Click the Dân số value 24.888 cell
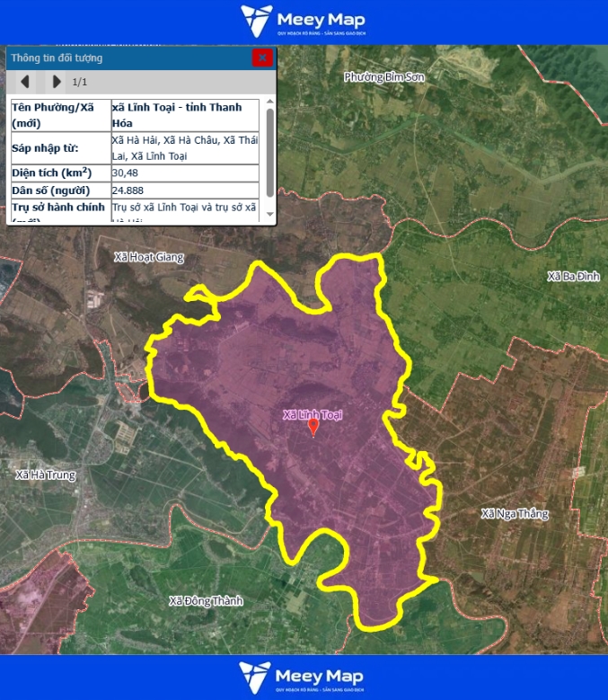Image resolution: width=608 pixels, height=700 pixels. [x=184, y=191]
